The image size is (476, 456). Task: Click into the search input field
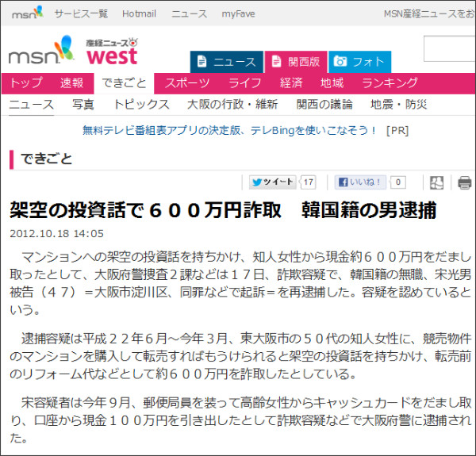[450, 49]
